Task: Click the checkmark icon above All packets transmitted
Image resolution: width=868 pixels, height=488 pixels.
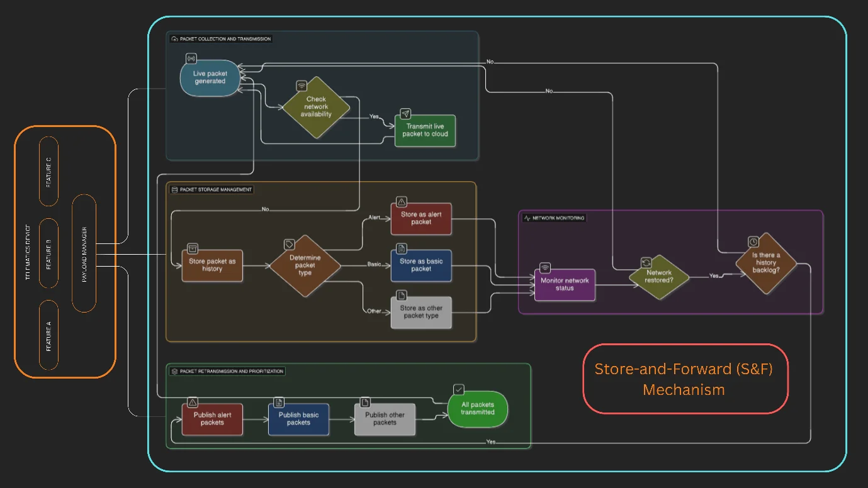Action: (459, 389)
